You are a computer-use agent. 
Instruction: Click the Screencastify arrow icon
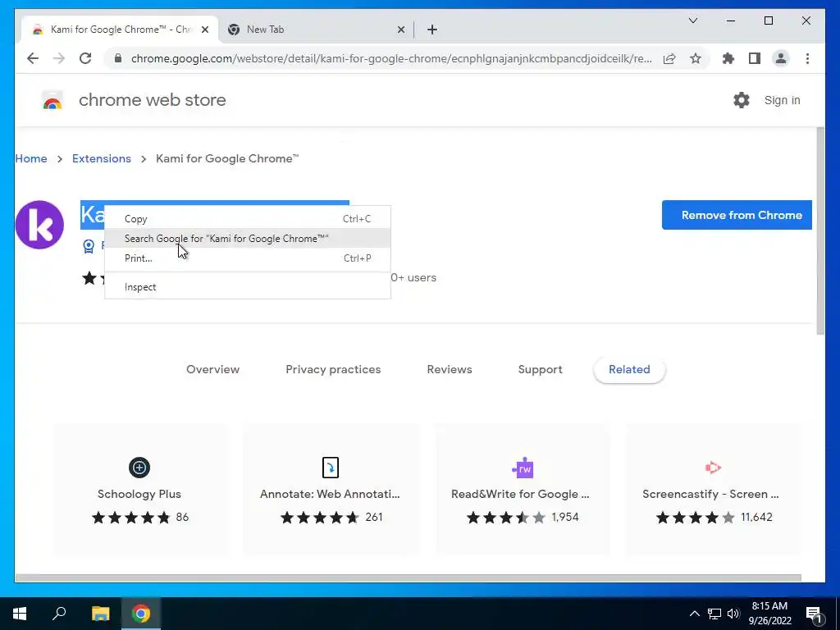click(713, 468)
